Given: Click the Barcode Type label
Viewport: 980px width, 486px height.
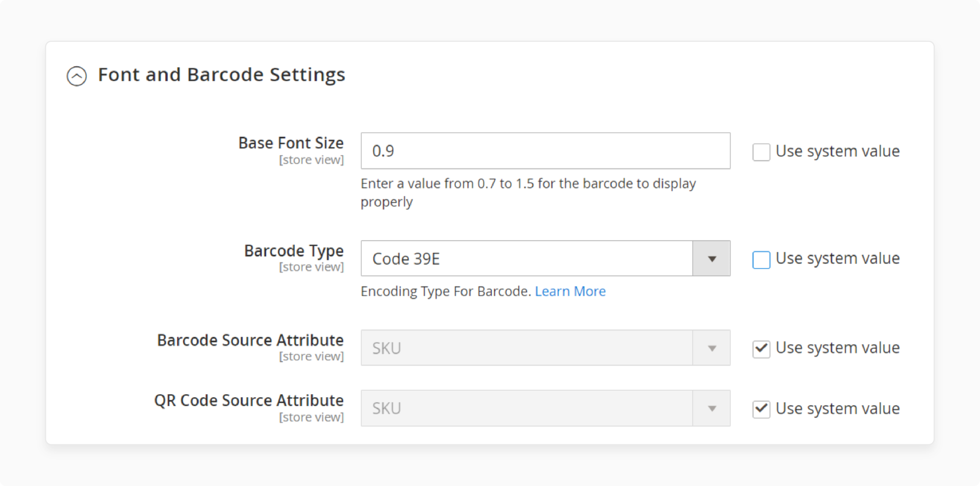Looking at the screenshot, I should click(x=294, y=251).
